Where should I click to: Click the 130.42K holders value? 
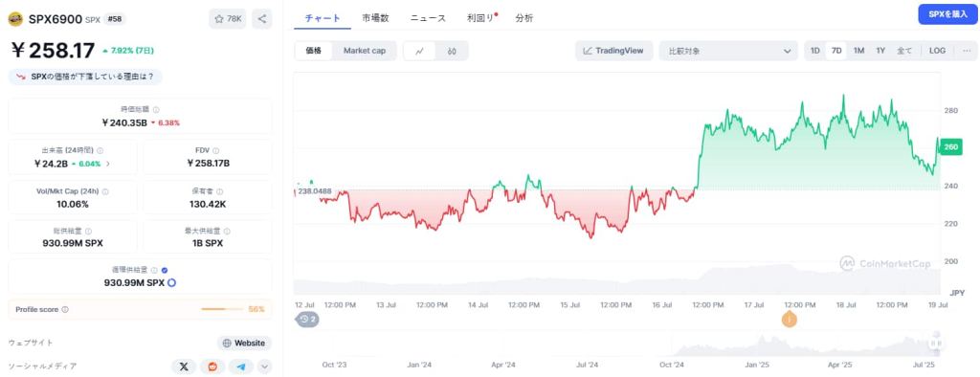click(208, 204)
